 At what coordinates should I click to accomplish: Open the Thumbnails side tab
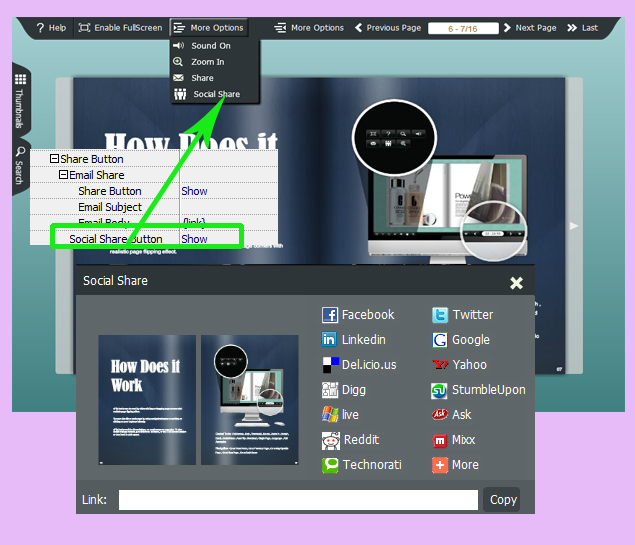pos(20,101)
